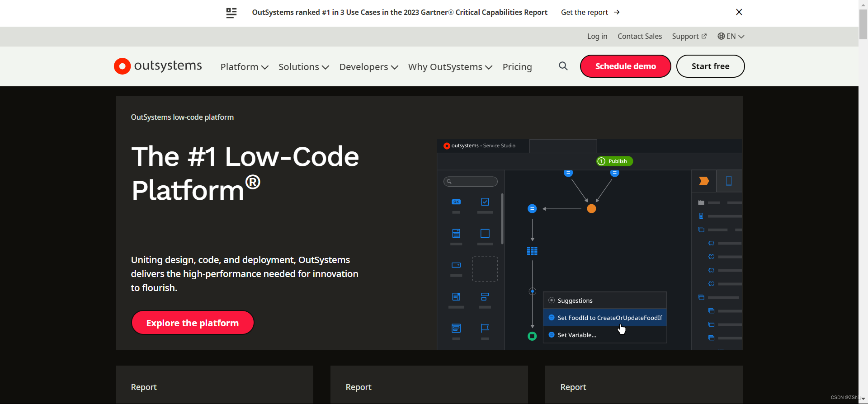The width and height of the screenshot is (868, 404).
Task: Click the Schedule demo button
Action: [625, 66]
